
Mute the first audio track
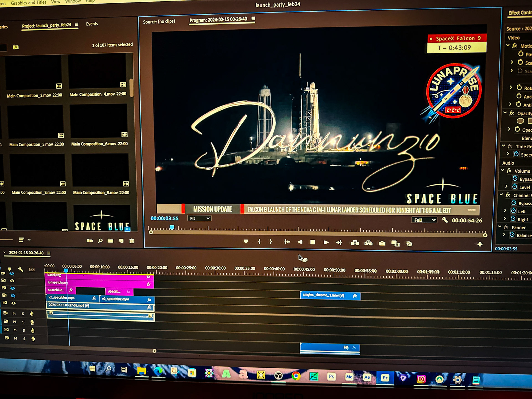14,313
